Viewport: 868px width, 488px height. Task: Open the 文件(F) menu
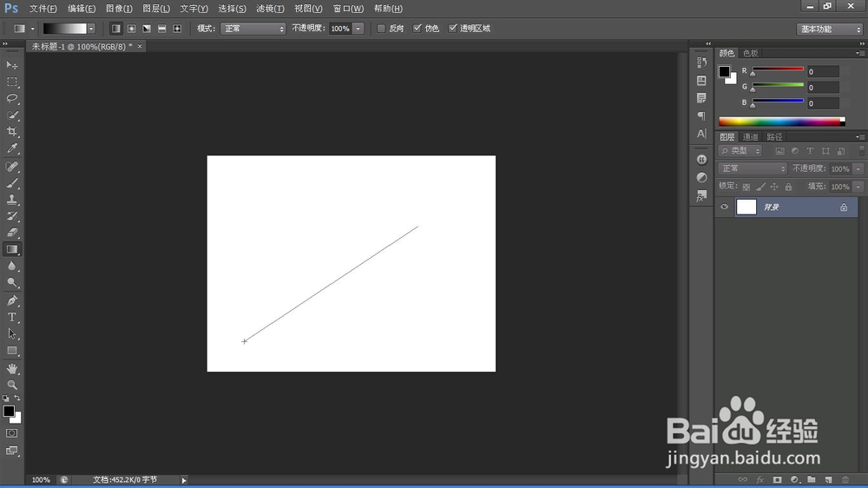point(43,9)
